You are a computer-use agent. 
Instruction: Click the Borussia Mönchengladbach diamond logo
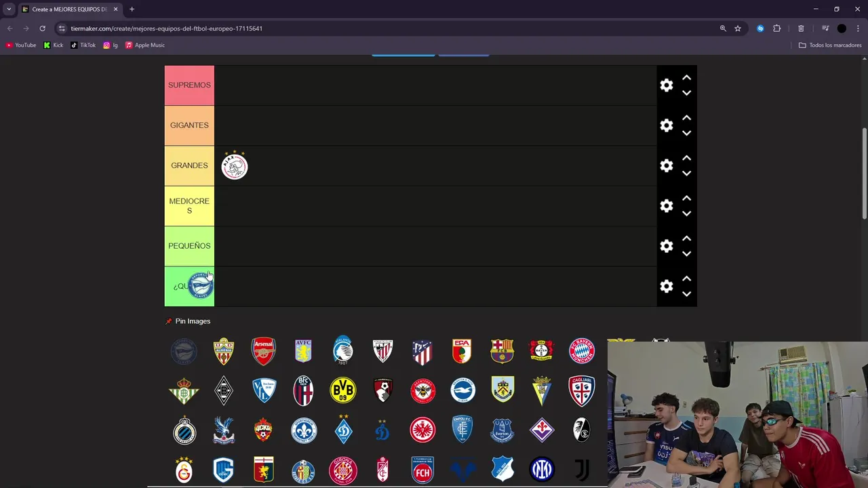coord(223,391)
